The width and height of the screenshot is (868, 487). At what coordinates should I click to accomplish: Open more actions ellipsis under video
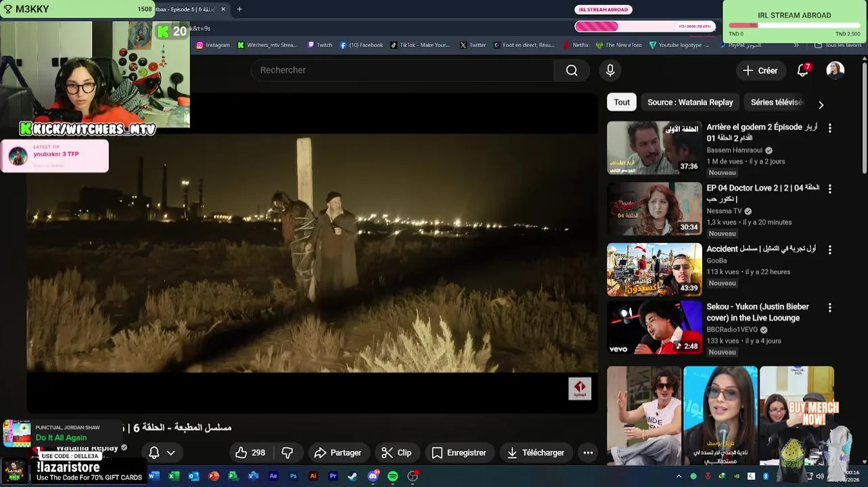coord(588,453)
